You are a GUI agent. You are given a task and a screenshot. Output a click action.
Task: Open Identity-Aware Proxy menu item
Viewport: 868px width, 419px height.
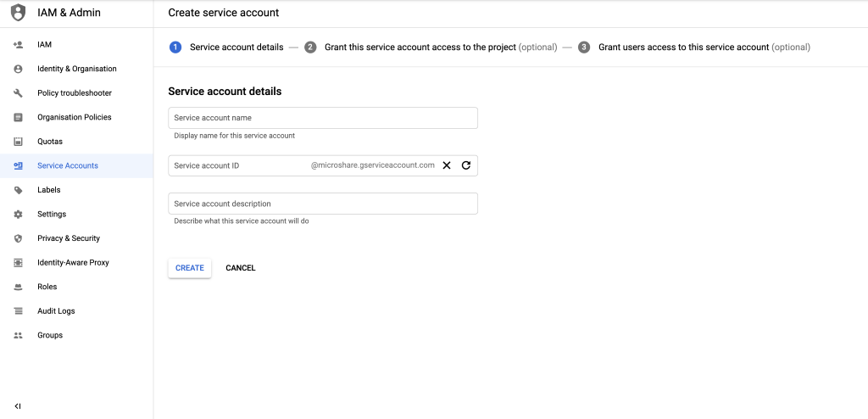(73, 263)
